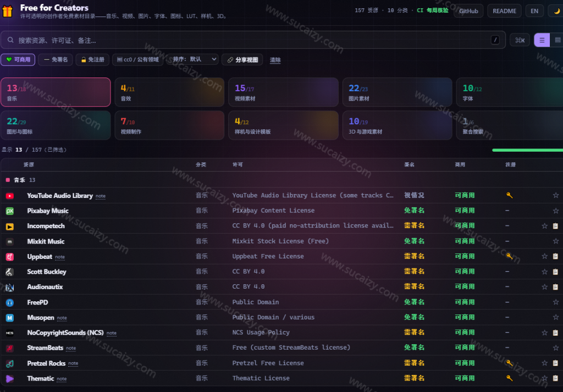Toggle the 可商用 commercial-use filter
This screenshot has width=563, height=392.
18,59
